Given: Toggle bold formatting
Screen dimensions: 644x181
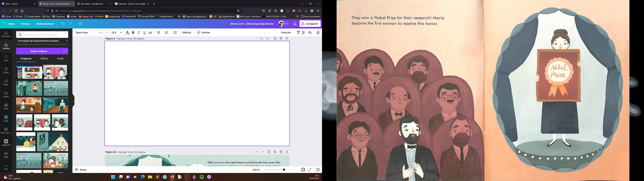Looking at the screenshot, I should click(133, 33).
